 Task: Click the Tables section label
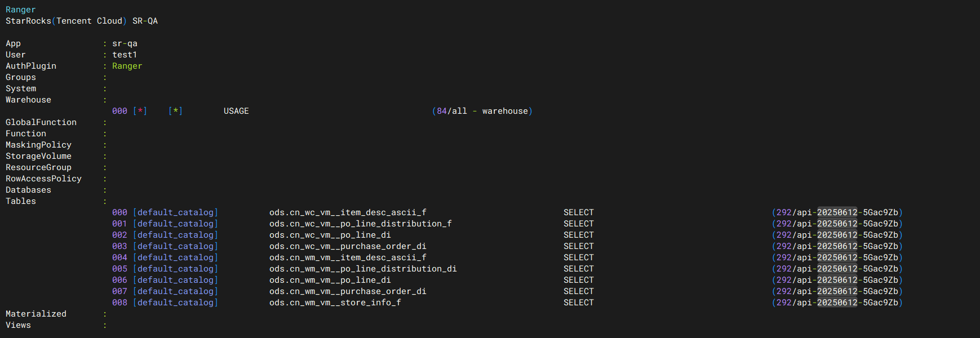click(21, 201)
